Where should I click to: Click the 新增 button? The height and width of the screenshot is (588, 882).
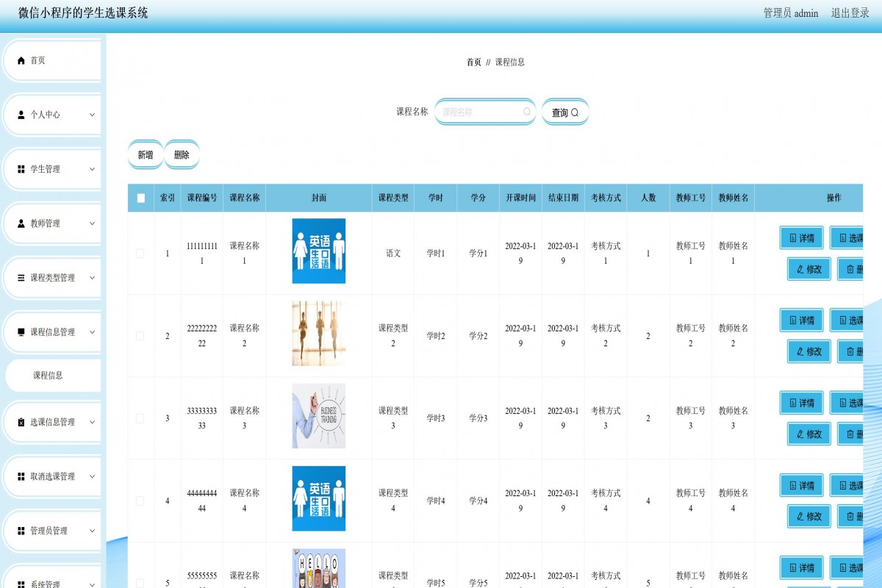tap(146, 155)
